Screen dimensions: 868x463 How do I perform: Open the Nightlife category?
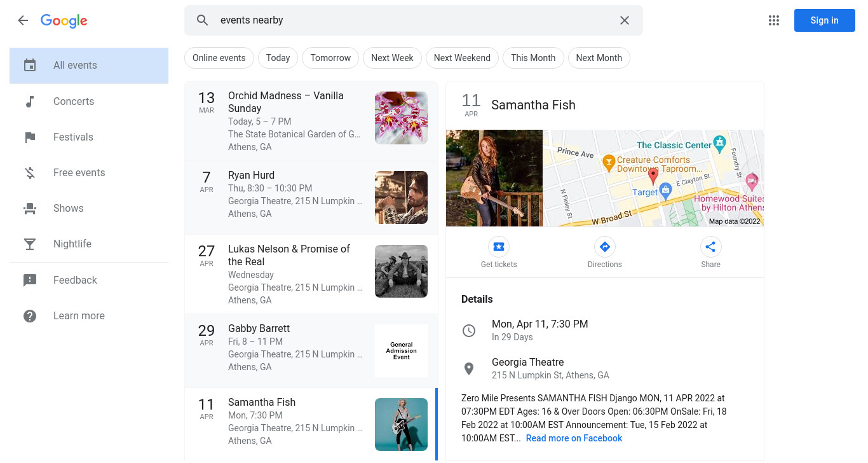point(89,244)
